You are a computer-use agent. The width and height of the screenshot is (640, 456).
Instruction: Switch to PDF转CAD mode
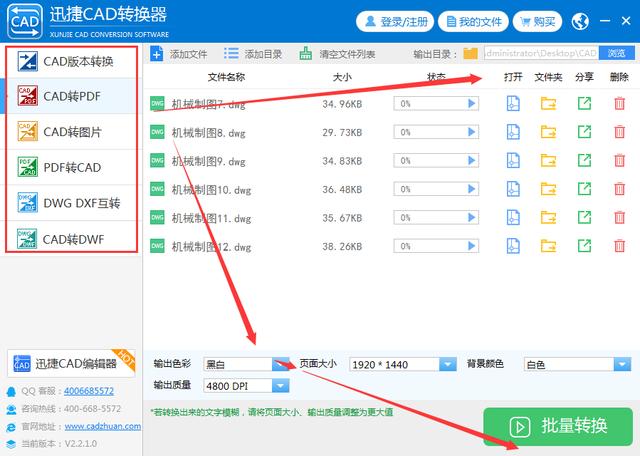point(71,167)
